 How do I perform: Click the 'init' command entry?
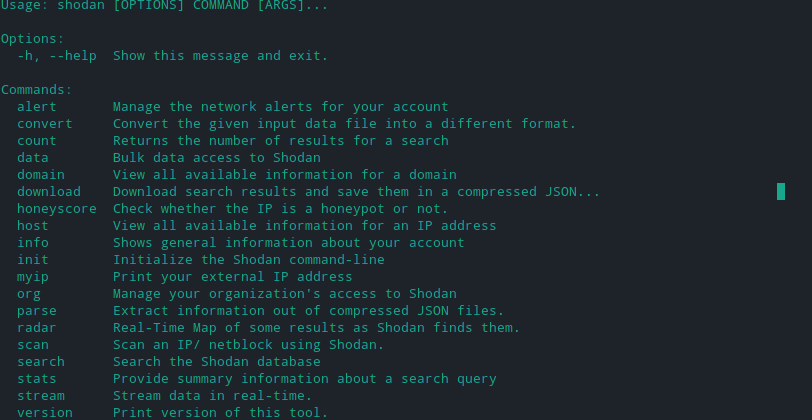(x=33, y=260)
